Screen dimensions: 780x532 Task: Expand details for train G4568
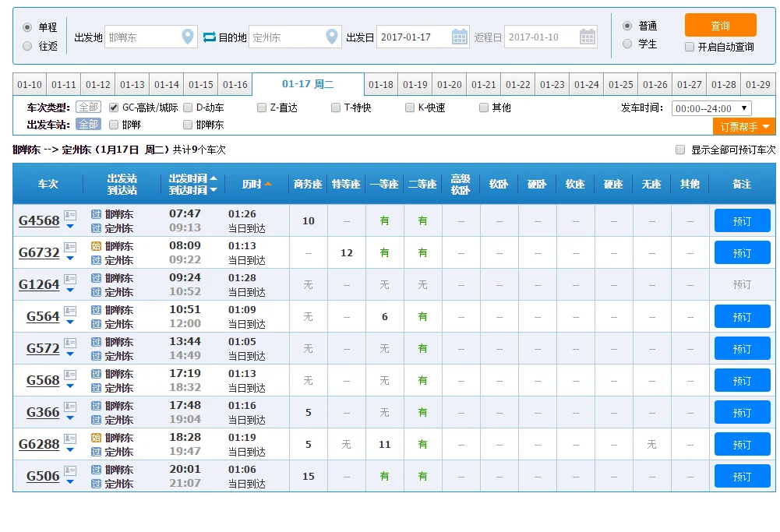70,227
